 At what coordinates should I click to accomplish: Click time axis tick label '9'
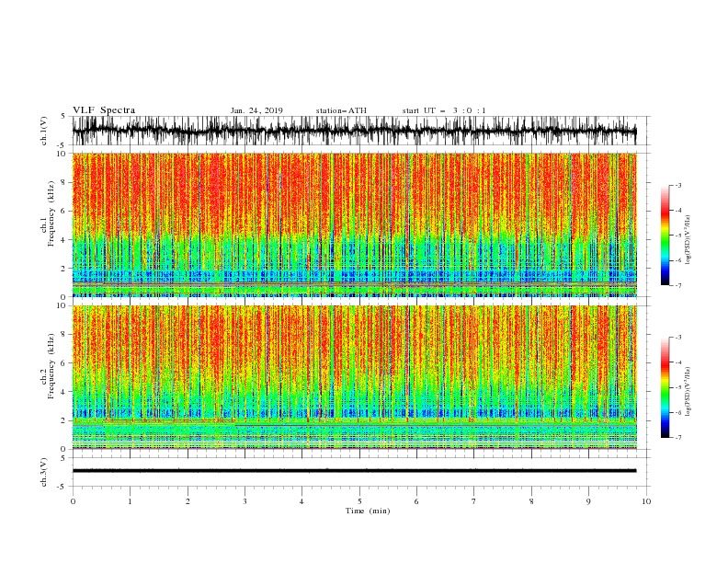coord(588,501)
